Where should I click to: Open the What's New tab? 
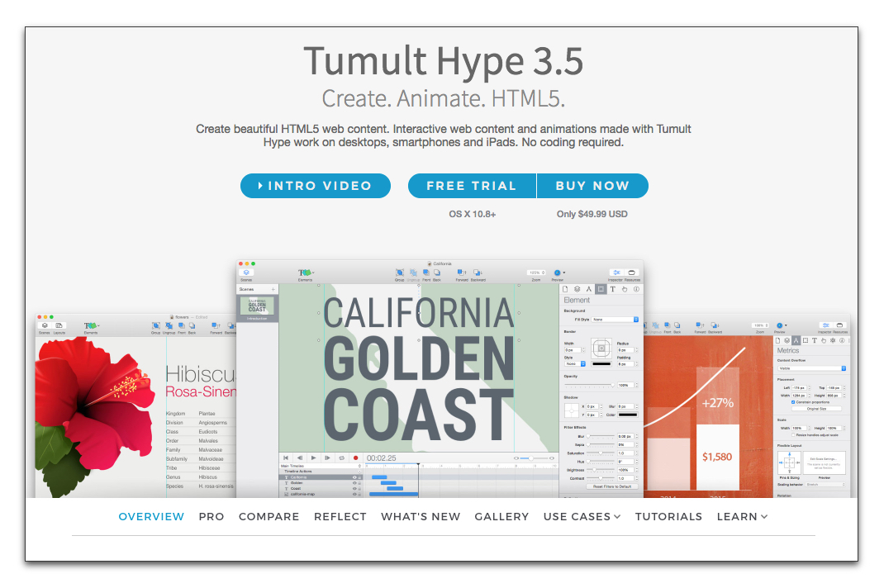pyautogui.click(x=421, y=516)
